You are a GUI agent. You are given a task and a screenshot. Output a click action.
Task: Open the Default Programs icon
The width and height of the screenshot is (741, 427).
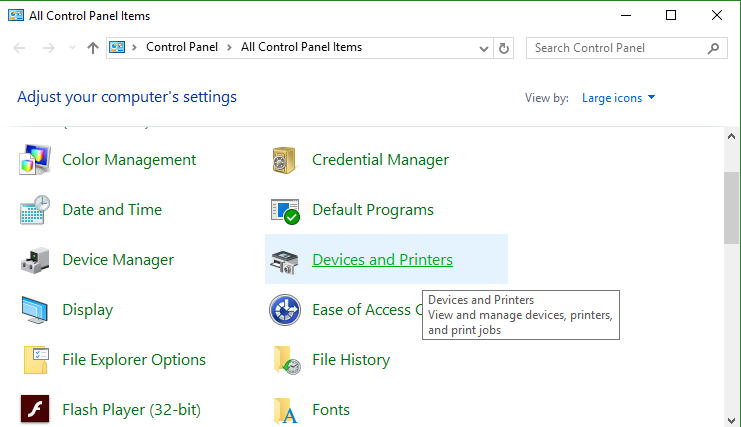[x=285, y=210]
